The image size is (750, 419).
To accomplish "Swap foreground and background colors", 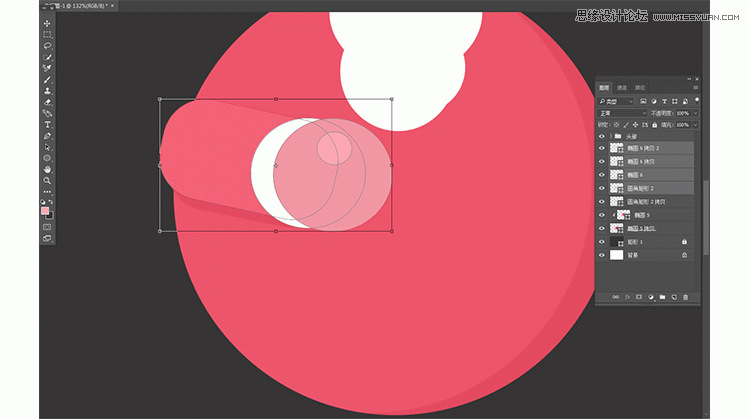I will click(51, 202).
